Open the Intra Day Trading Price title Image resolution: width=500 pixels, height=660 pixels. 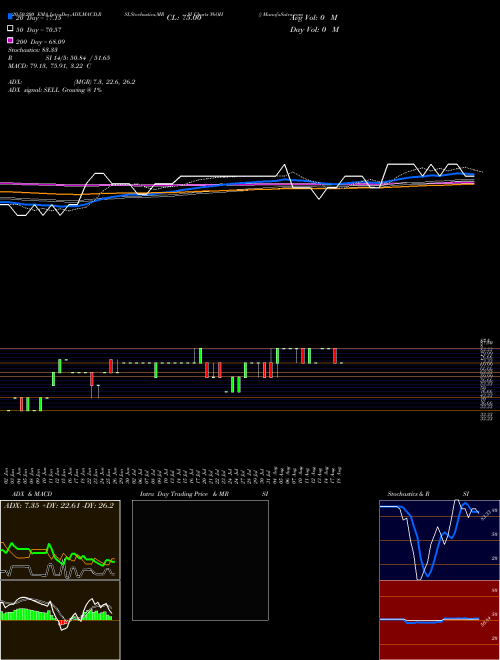point(184,494)
